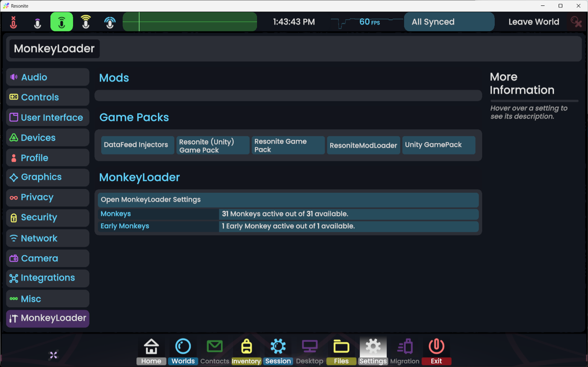Open the Audio settings category
Image resolution: width=588 pixels, height=367 pixels.
click(48, 77)
